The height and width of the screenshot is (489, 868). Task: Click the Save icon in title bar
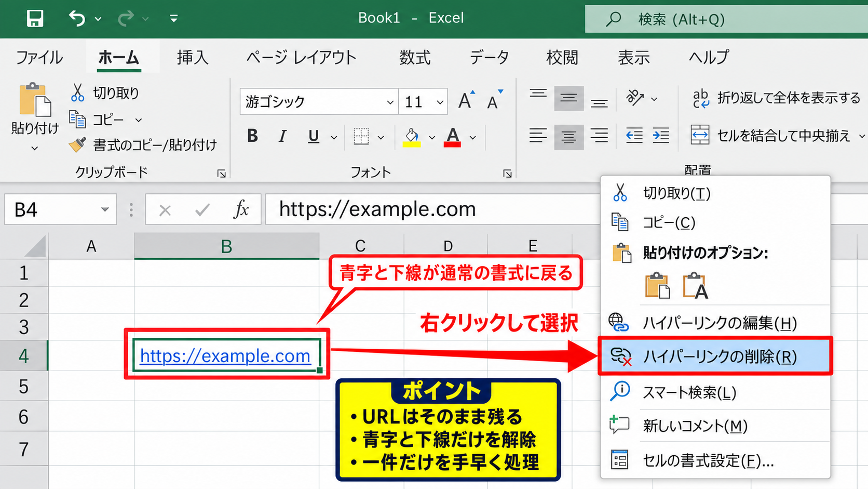35,19
